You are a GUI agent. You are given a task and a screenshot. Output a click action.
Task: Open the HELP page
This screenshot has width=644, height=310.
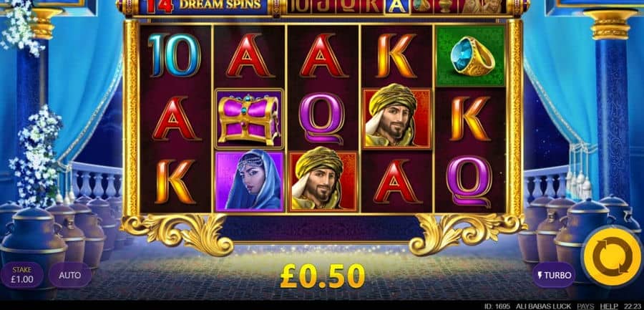(607, 306)
